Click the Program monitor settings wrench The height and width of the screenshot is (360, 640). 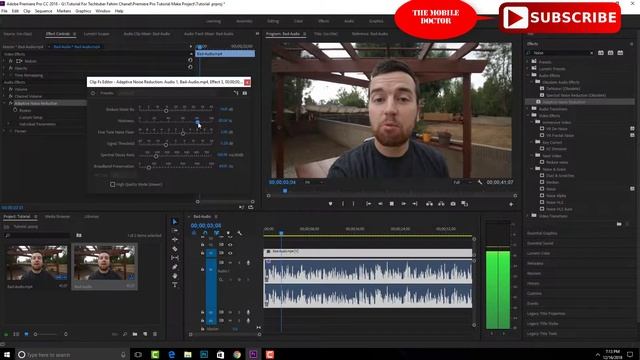[x=480, y=182]
